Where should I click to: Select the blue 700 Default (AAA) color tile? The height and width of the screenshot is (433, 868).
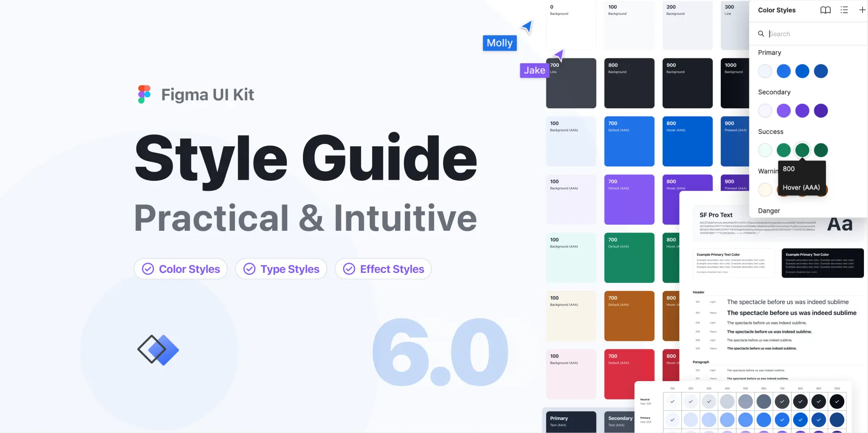(x=629, y=141)
